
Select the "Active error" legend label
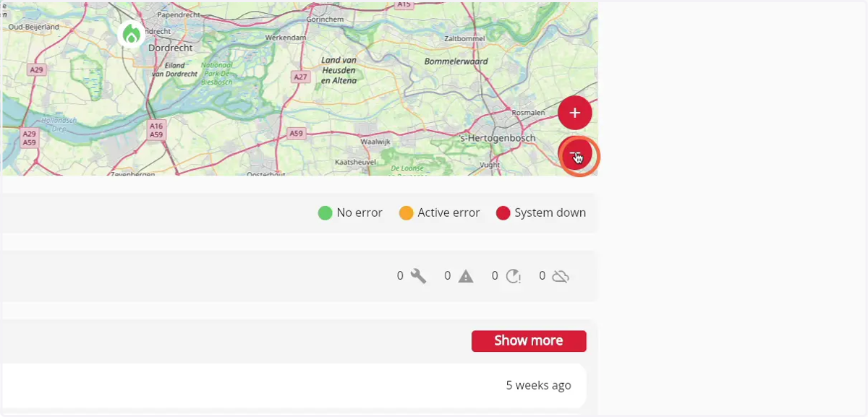pos(448,213)
